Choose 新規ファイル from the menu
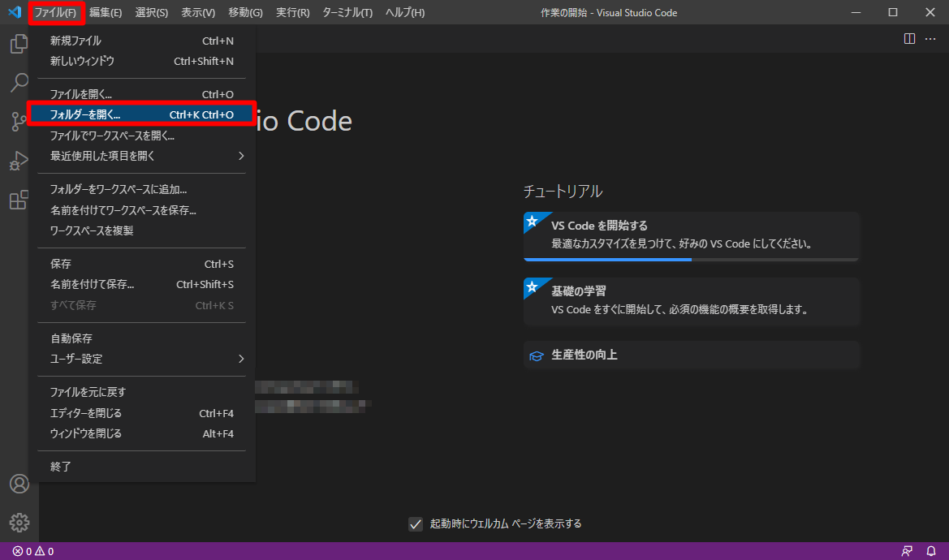This screenshot has width=949, height=560. point(141,41)
